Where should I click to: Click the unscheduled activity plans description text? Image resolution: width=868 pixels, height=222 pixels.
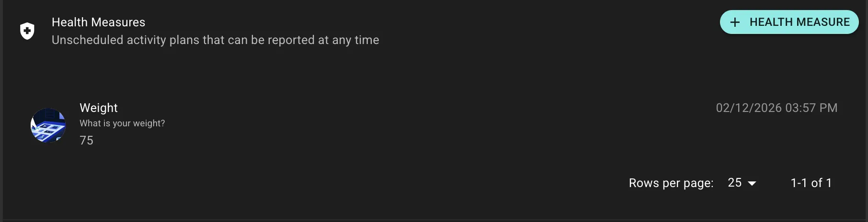click(x=215, y=40)
